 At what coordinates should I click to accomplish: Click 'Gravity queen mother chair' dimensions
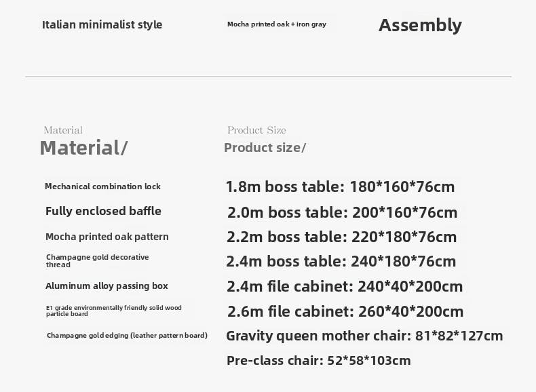[364, 336]
